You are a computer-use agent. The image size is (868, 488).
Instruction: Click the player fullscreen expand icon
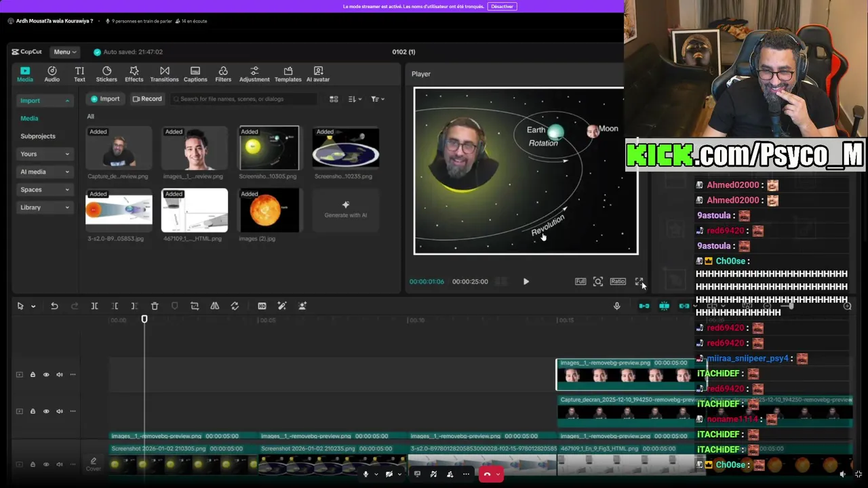[639, 281]
